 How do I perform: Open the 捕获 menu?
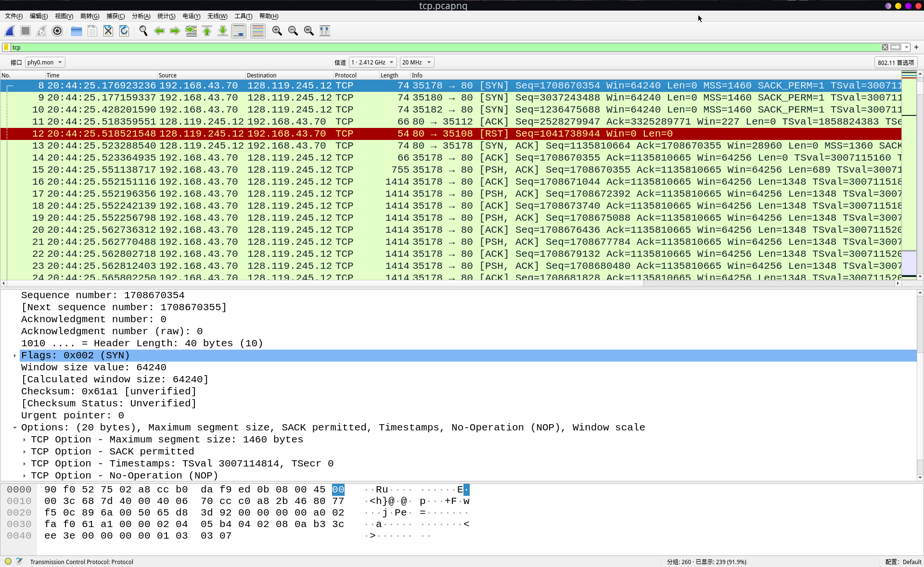tap(115, 16)
